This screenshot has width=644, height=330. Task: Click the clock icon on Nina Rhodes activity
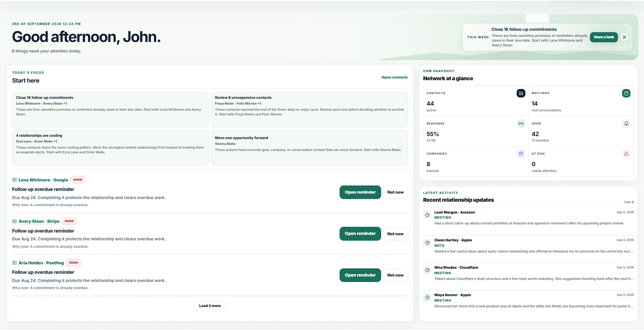click(427, 270)
